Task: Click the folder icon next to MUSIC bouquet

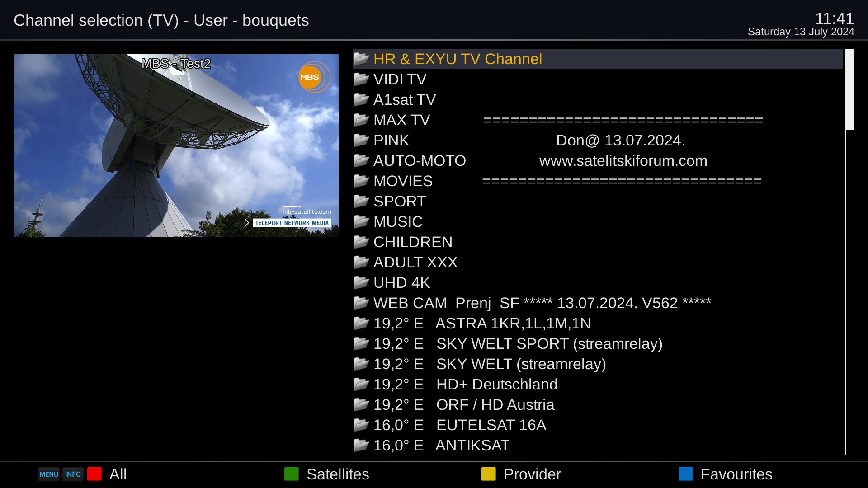Action: pyautogui.click(x=361, y=221)
